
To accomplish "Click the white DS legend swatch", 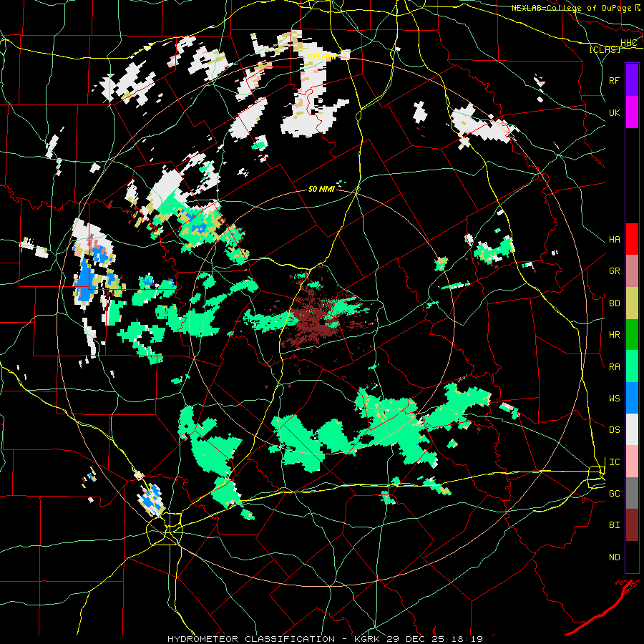I will [x=632, y=429].
